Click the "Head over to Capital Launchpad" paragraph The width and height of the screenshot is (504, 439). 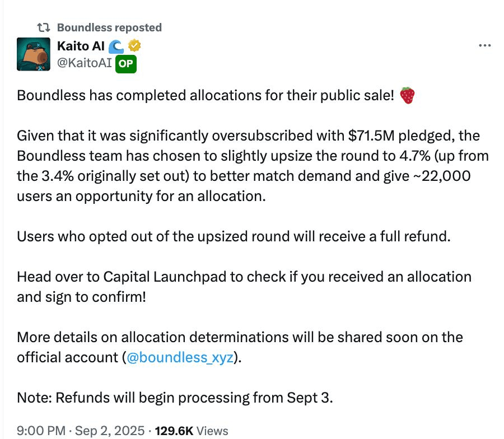coord(244,287)
